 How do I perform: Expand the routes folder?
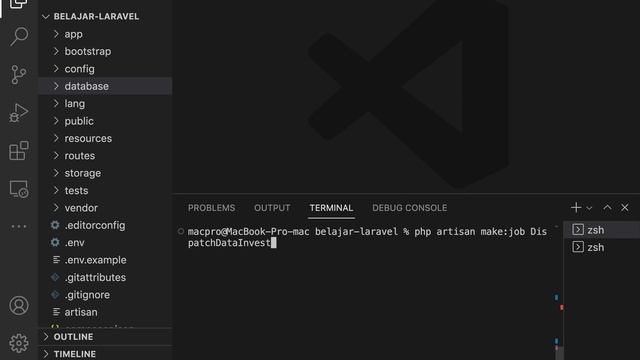105,156
